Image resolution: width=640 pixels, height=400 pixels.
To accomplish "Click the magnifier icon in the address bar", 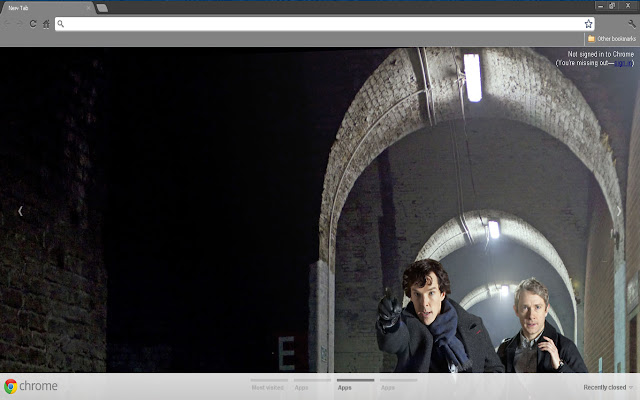I will (x=61, y=24).
